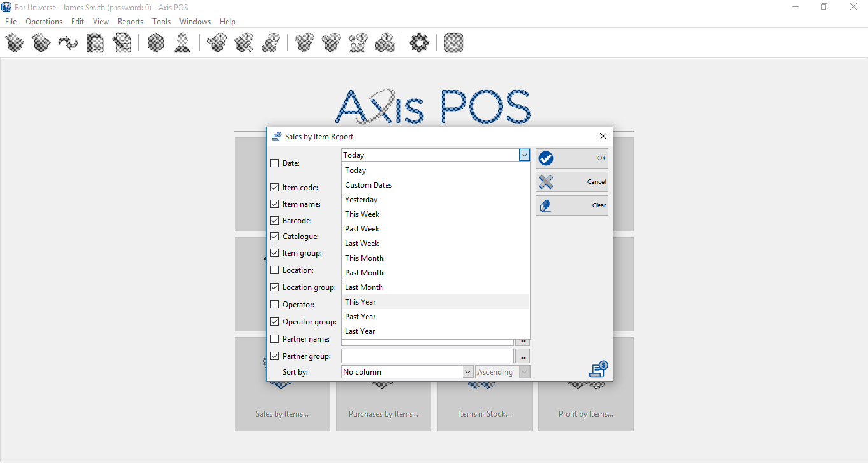Uncheck the Item name checkbox

275,204
